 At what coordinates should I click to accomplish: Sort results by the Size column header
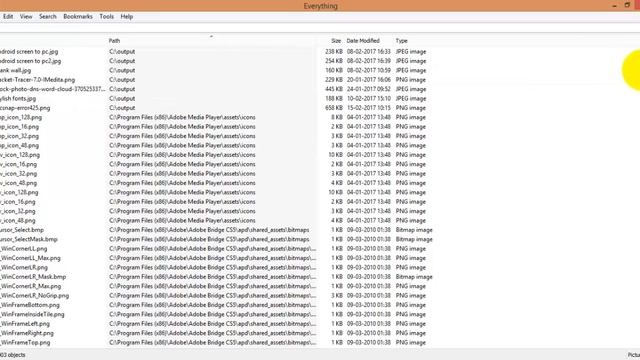click(336, 41)
